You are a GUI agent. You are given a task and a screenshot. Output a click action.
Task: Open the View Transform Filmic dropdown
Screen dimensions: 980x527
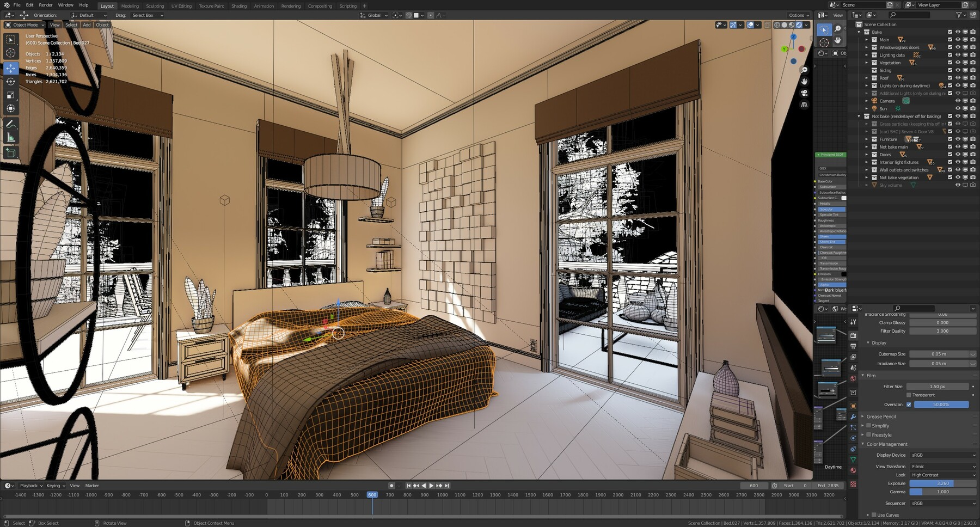coord(943,467)
